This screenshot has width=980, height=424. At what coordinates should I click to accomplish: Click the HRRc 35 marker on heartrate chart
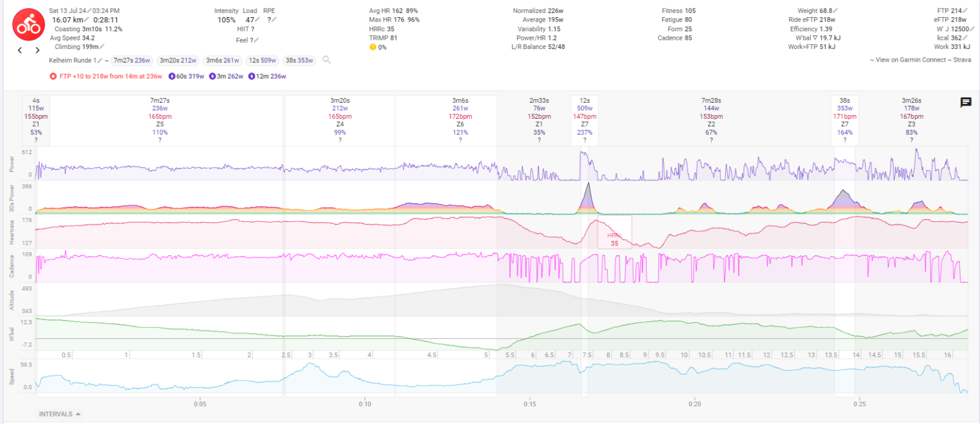pos(614,239)
